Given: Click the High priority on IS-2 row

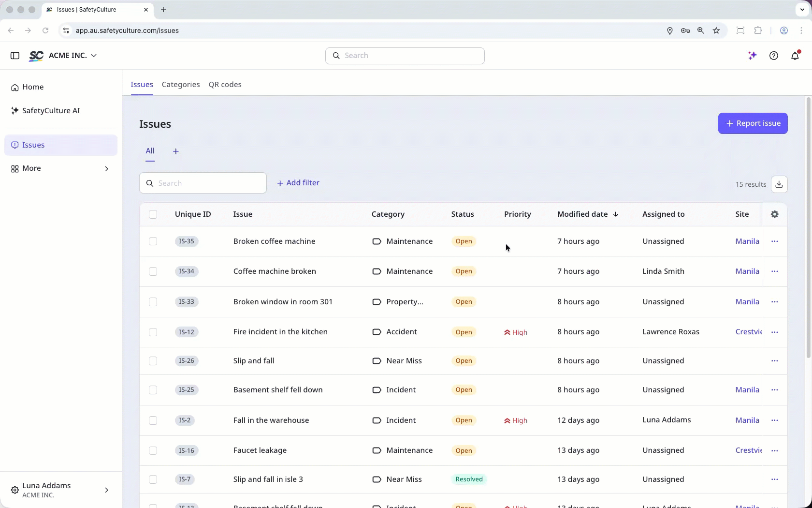Looking at the screenshot, I should (516, 421).
